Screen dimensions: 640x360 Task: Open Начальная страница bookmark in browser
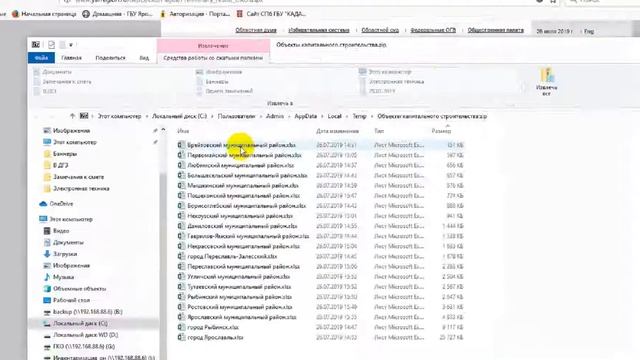pyautogui.click(x=44, y=14)
